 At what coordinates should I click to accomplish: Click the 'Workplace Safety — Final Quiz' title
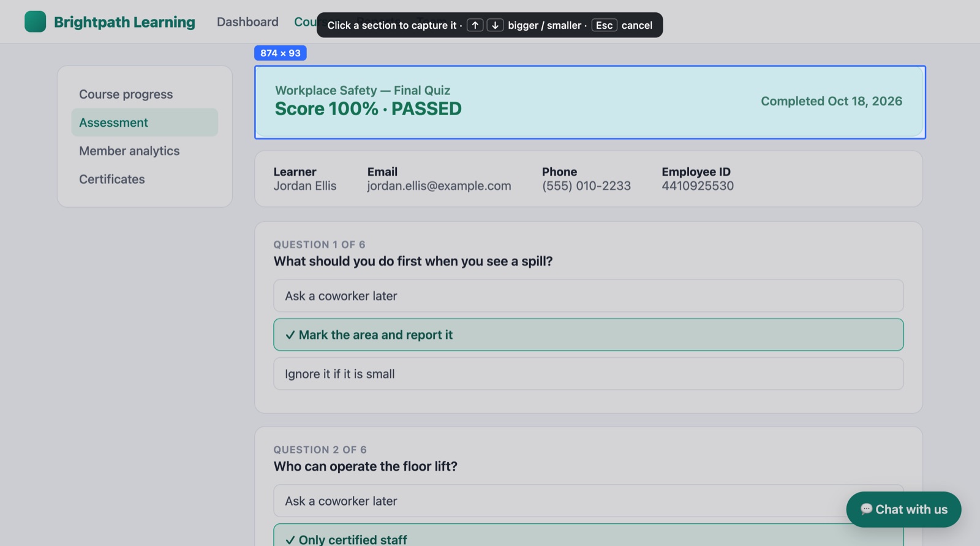[363, 90]
